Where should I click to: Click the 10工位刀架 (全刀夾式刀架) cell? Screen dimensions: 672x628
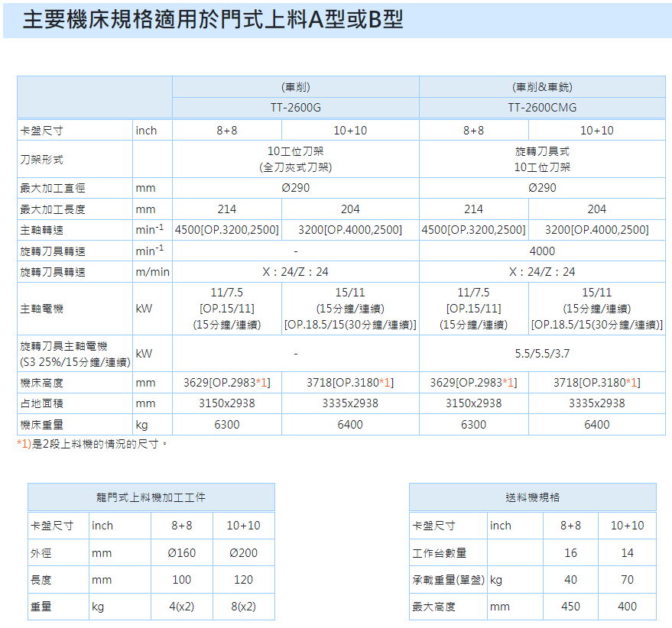click(x=296, y=160)
